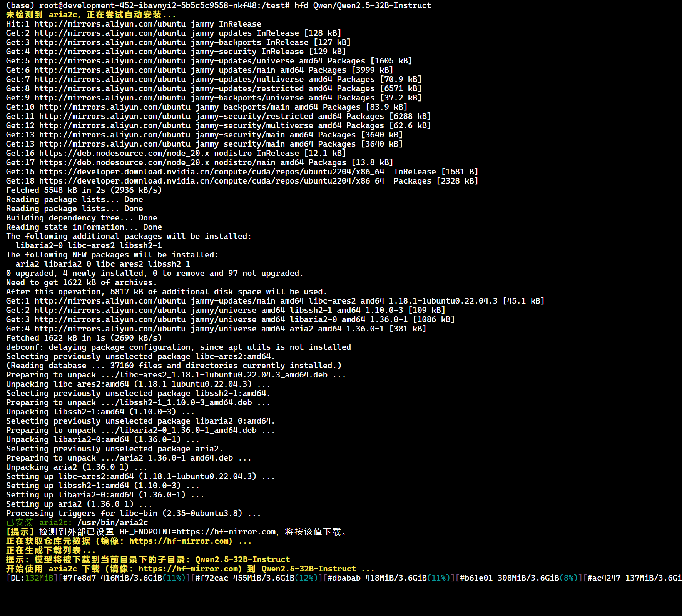This screenshot has width=682, height=616.
Task: Click the green 已安装 aria2c label
Action: click(x=39, y=523)
